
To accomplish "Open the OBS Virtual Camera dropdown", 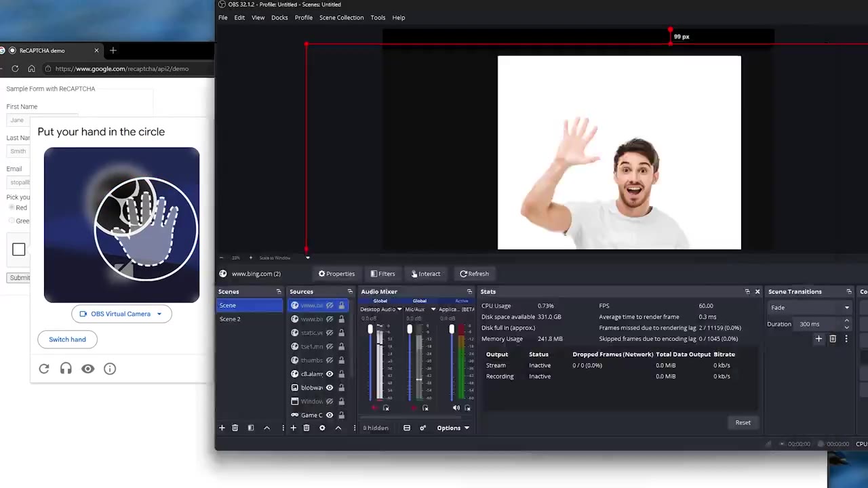I will [x=121, y=314].
